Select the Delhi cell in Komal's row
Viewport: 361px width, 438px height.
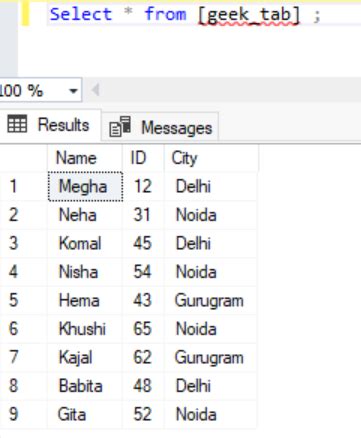click(210, 243)
